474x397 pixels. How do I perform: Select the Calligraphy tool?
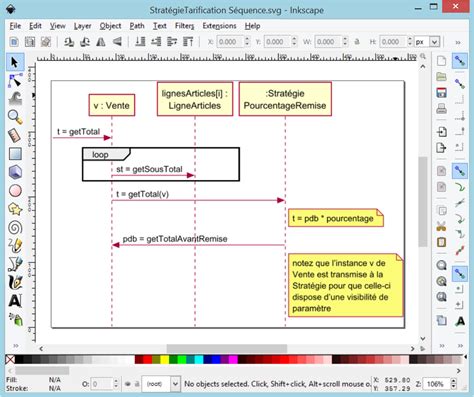tap(15, 282)
